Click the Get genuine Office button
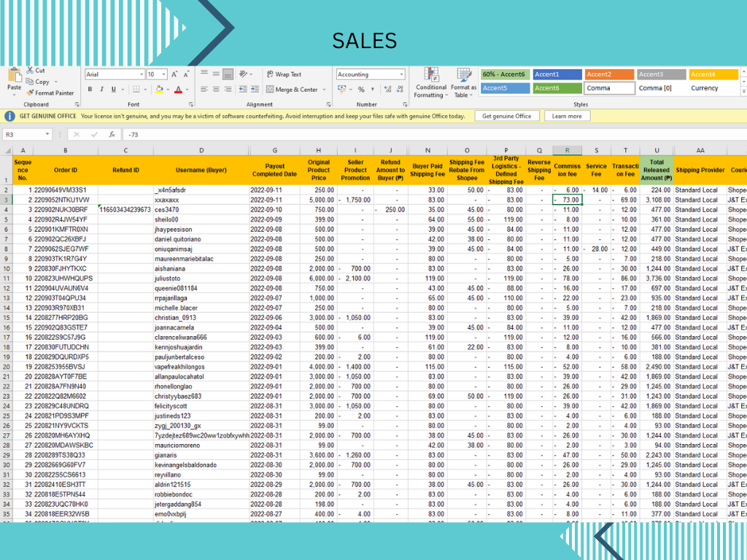 (506, 116)
